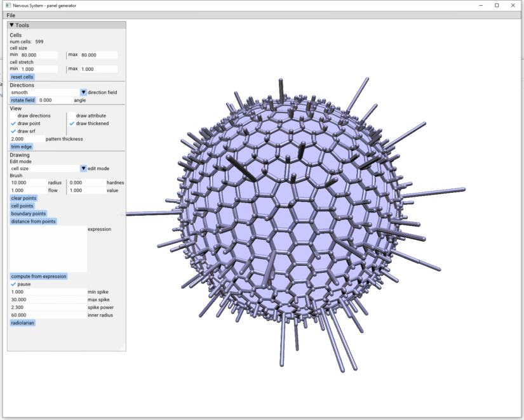The image size is (524, 420).
Task: Click the expression text area
Action: point(48,249)
